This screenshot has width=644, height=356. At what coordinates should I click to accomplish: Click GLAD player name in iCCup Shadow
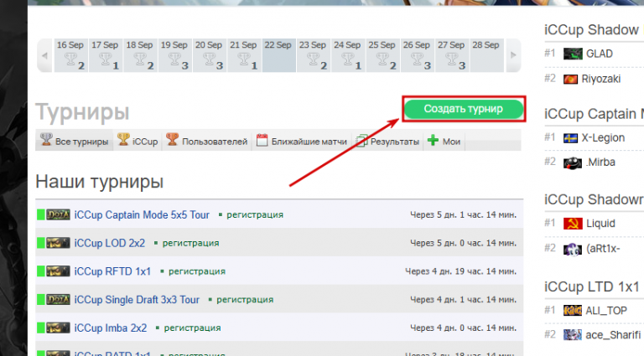[x=600, y=54]
